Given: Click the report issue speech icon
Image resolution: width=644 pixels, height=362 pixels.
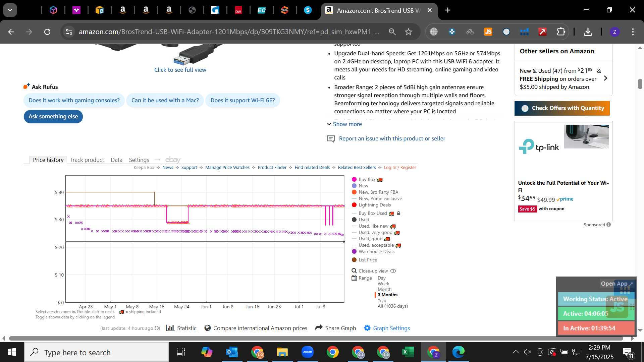Looking at the screenshot, I should (x=331, y=139).
